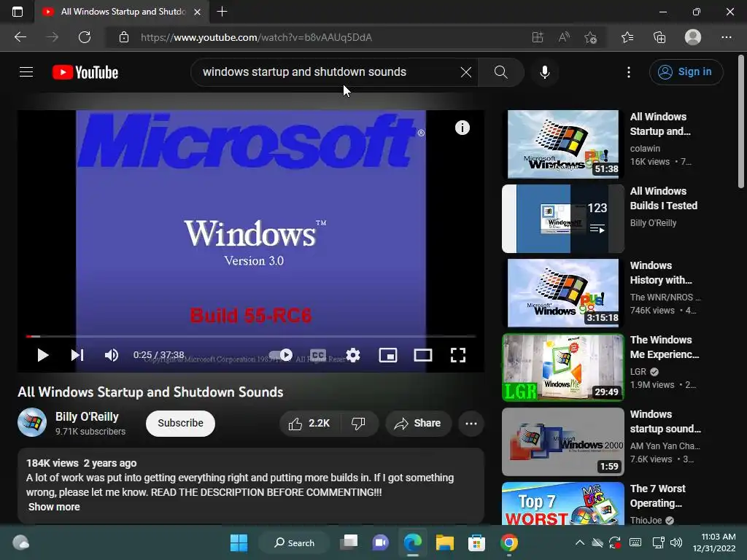
Task: Add this page to favorites
Action: tap(591, 37)
